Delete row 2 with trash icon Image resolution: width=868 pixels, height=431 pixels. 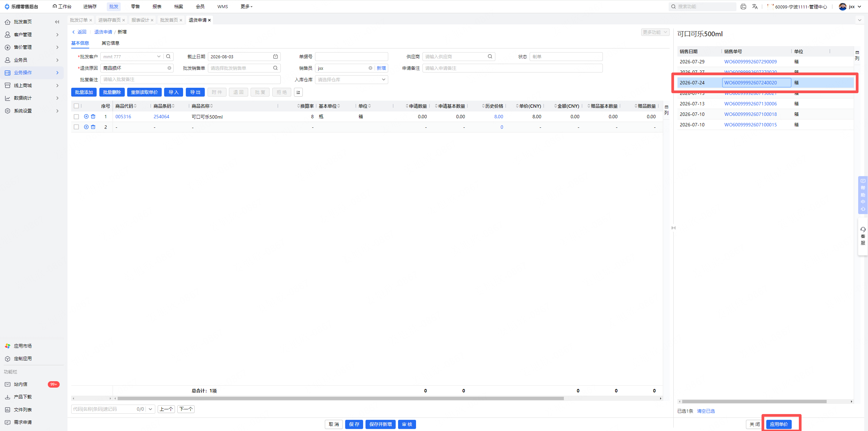[x=93, y=127]
